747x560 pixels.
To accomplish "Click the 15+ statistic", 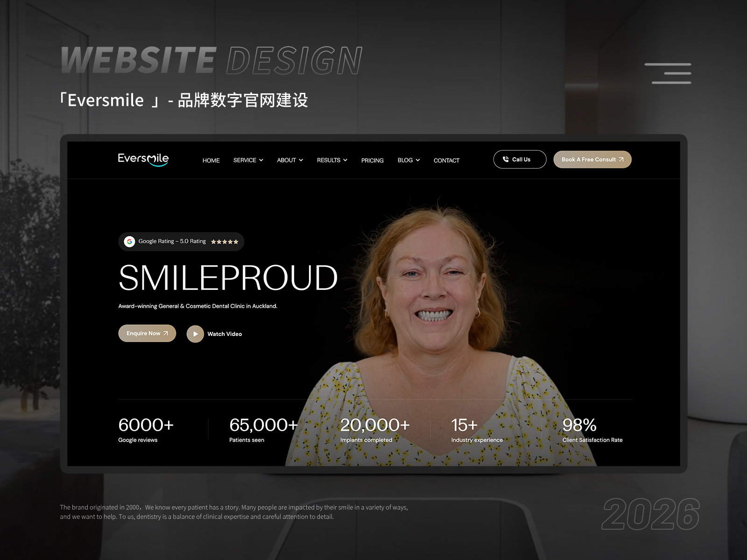I will click(x=465, y=425).
